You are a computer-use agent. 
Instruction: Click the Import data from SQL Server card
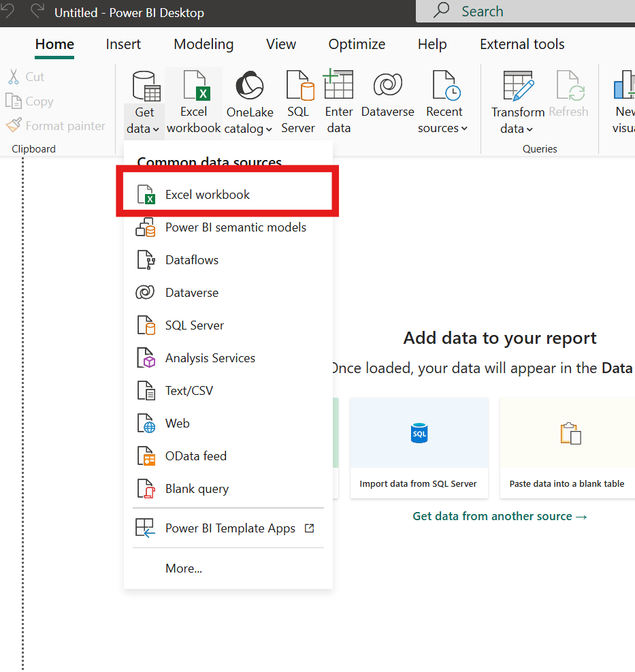coord(419,448)
